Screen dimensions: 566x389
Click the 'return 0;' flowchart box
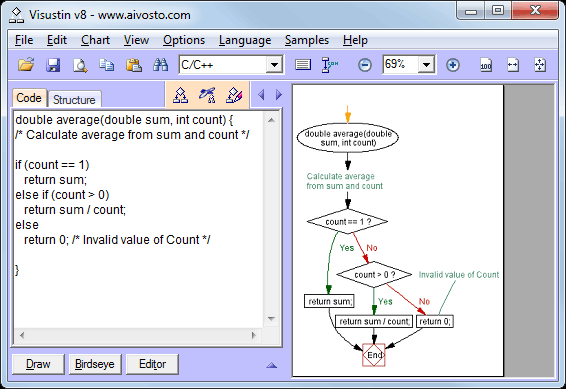coord(435,321)
